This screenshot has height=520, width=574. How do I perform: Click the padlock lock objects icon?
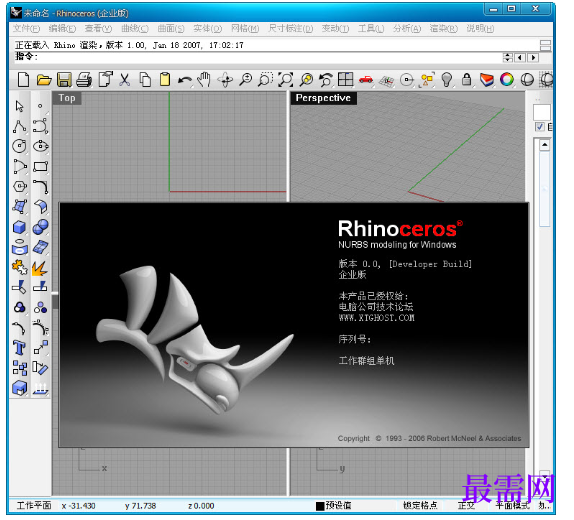[466, 79]
